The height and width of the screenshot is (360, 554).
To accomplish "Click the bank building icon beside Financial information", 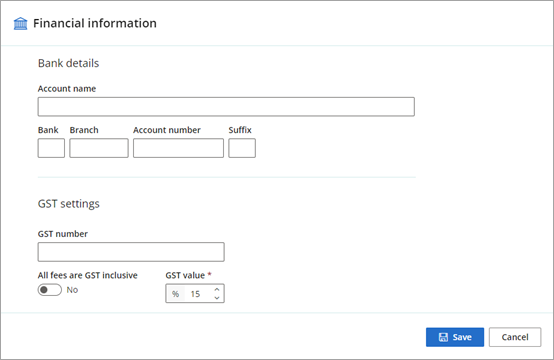I will [x=20, y=23].
